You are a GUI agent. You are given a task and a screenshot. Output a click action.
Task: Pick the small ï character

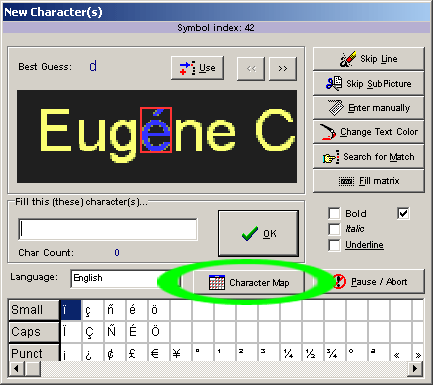(71, 310)
